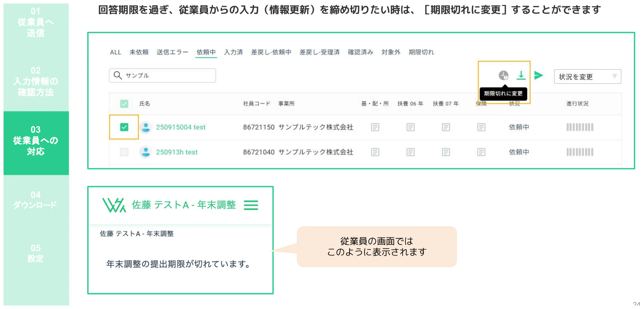
Task: Click progress bar for 250913h test
Action: tap(580, 152)
